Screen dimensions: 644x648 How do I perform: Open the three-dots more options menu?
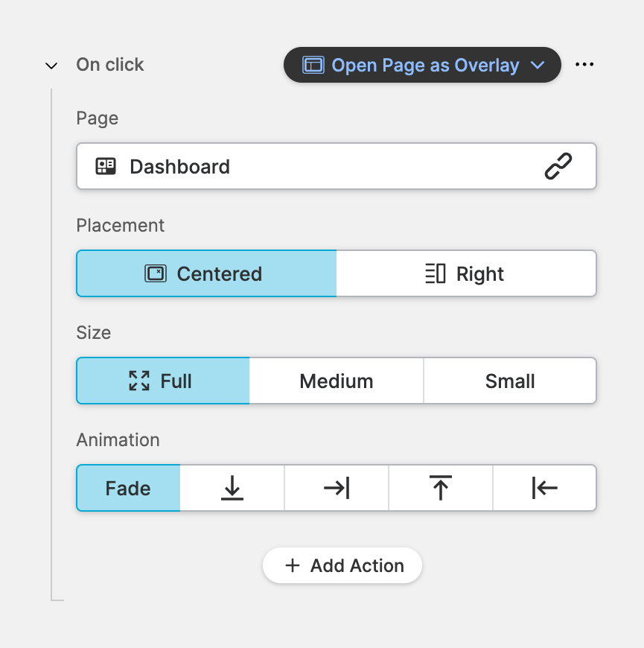tap(584, 65)
